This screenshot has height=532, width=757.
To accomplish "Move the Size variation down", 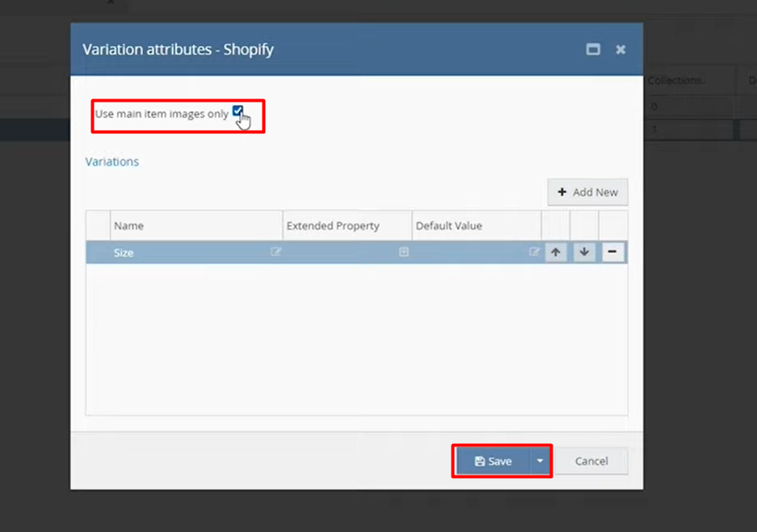I will pos(584,252).
